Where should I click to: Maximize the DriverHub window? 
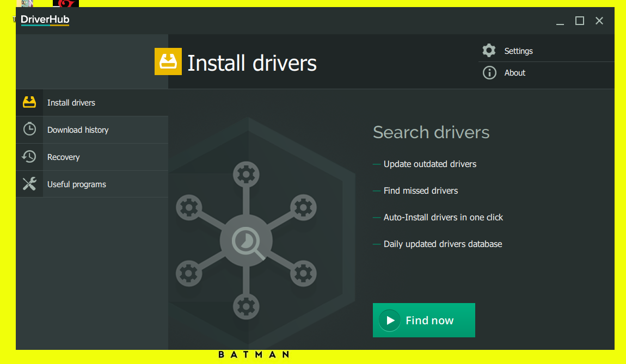click(580, 21)
